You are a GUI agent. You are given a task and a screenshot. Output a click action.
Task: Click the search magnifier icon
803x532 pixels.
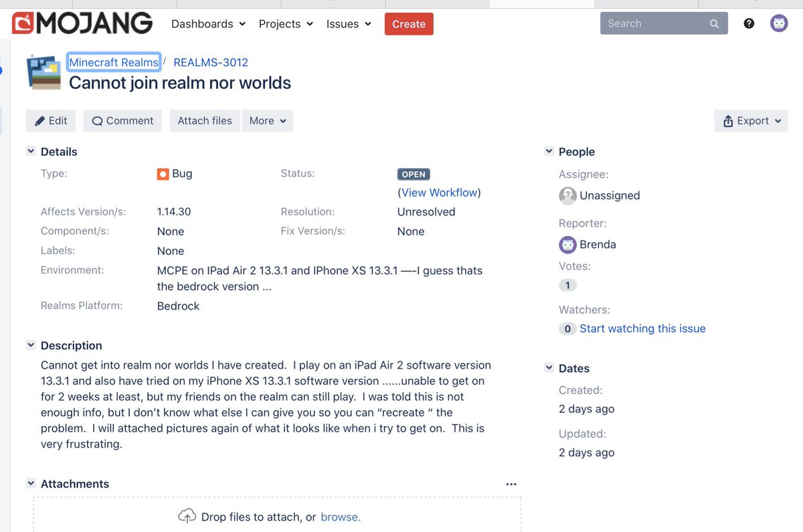tap(714, 23)
